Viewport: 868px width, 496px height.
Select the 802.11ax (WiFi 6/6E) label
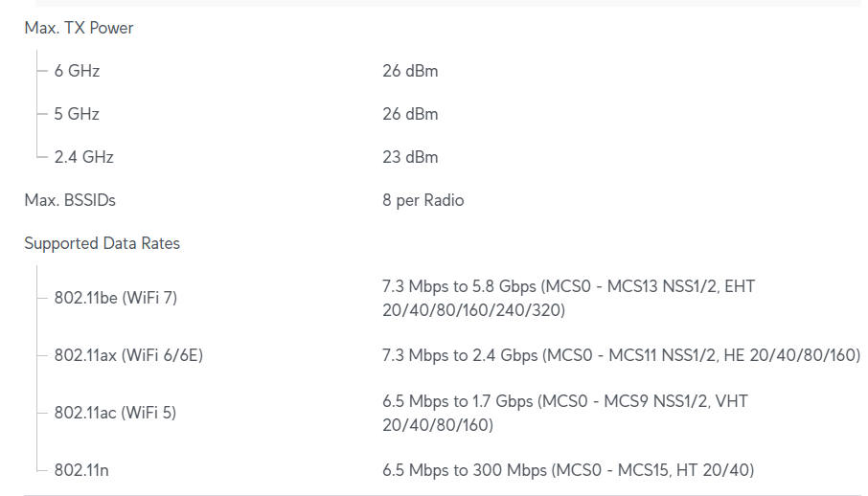pyautogui.click(x=128, y=355)
